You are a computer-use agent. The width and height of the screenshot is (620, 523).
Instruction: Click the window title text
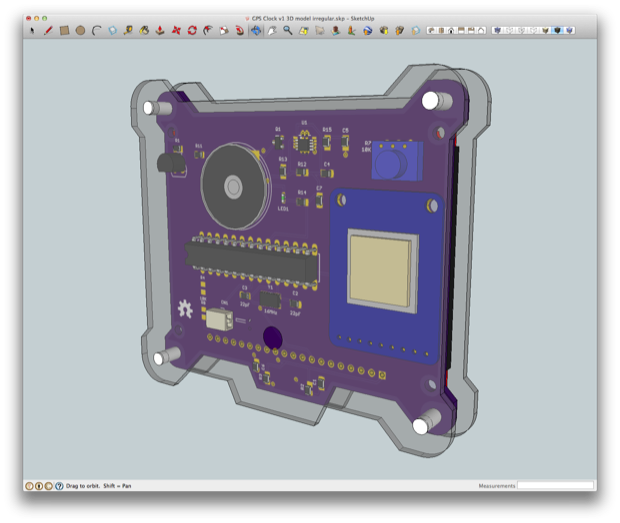[x=312, y=18]
